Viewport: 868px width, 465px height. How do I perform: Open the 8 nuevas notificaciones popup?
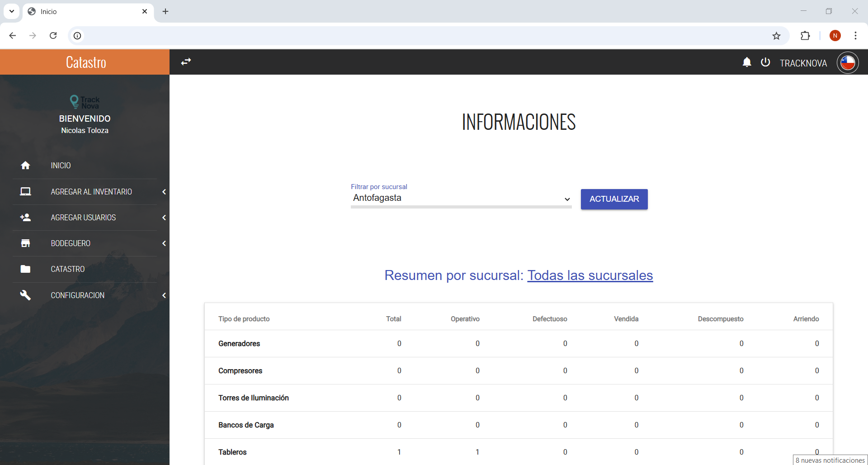pos(830,460)
